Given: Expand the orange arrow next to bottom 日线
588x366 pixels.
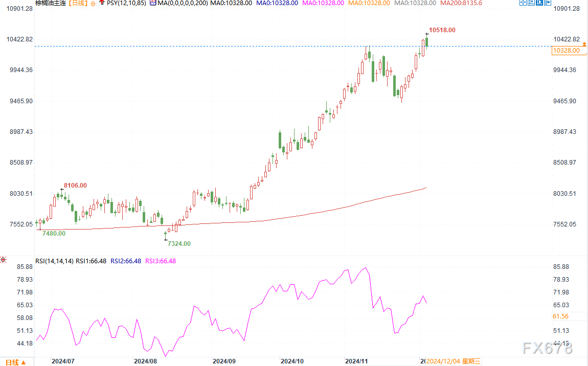Looking at the screenshot, I should pos(23,362).
